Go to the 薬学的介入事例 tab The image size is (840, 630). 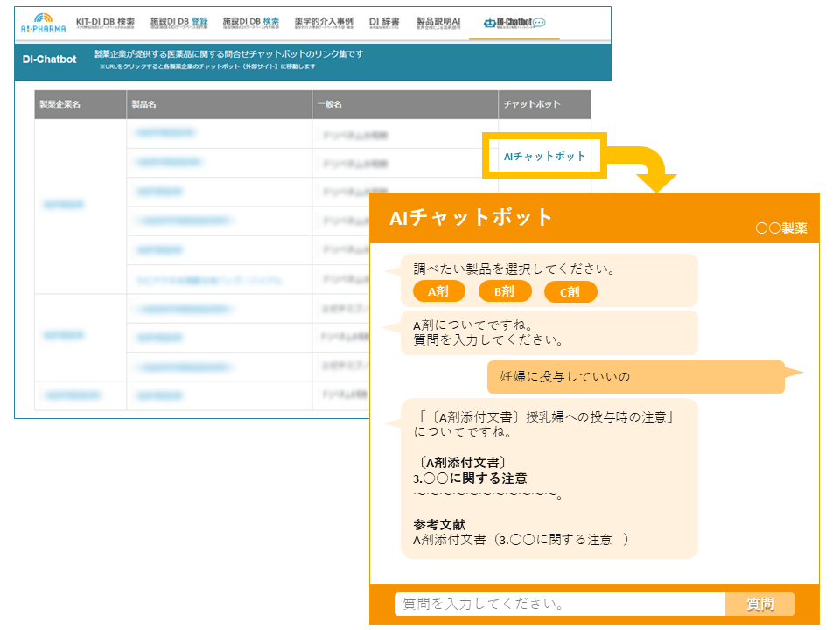pos(324,23)
